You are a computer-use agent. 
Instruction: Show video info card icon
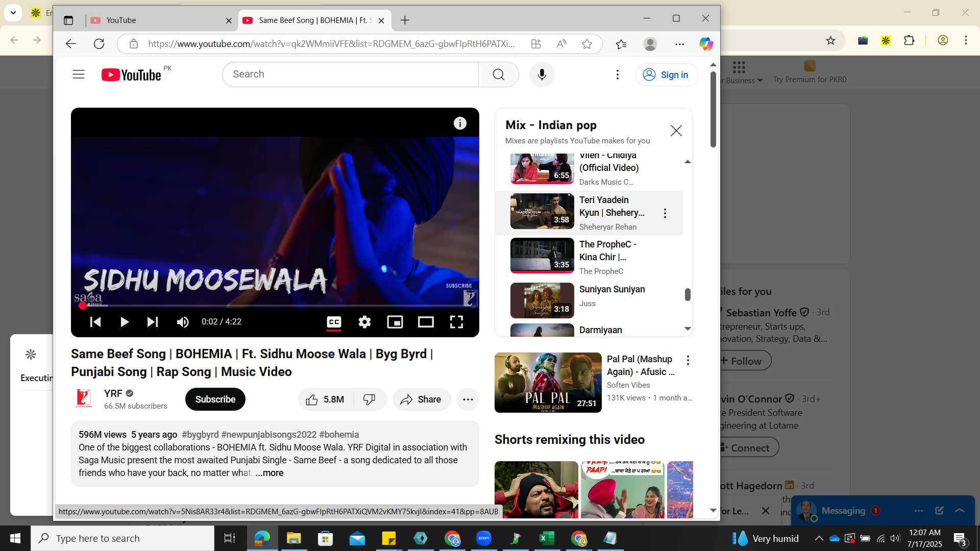coord(460,123)
